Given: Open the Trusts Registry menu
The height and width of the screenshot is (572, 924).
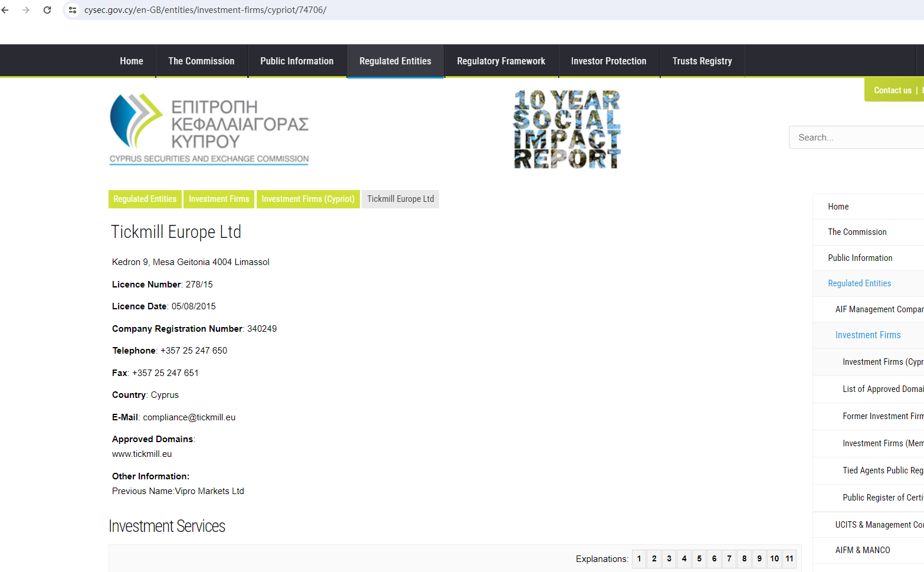Looking at the screenshot, I should 702,61.
